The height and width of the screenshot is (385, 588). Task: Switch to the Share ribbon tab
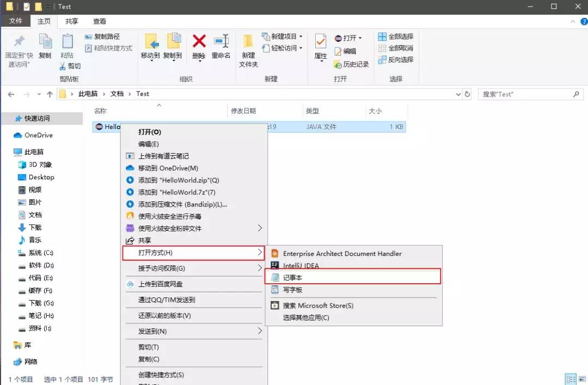click(x=72, y=21)
